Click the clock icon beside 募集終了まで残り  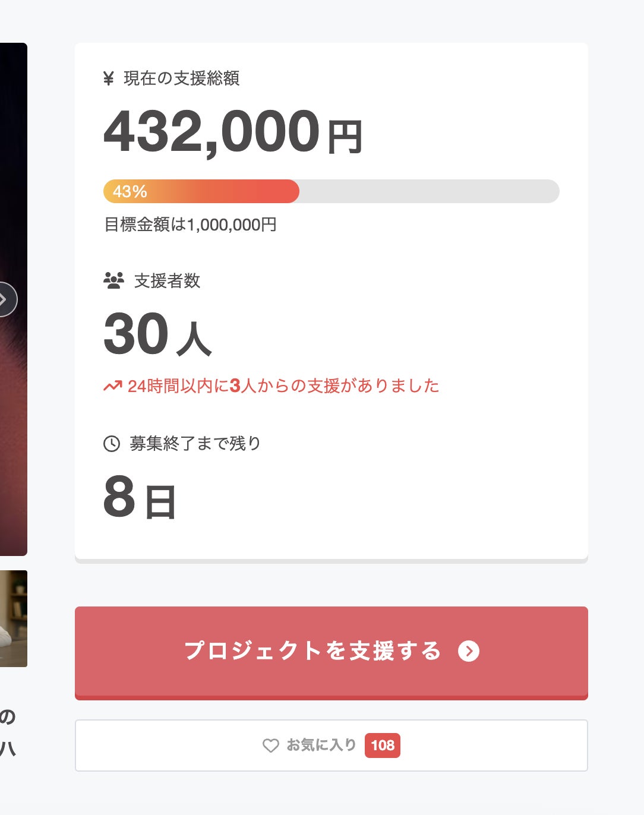pos(112,444)
